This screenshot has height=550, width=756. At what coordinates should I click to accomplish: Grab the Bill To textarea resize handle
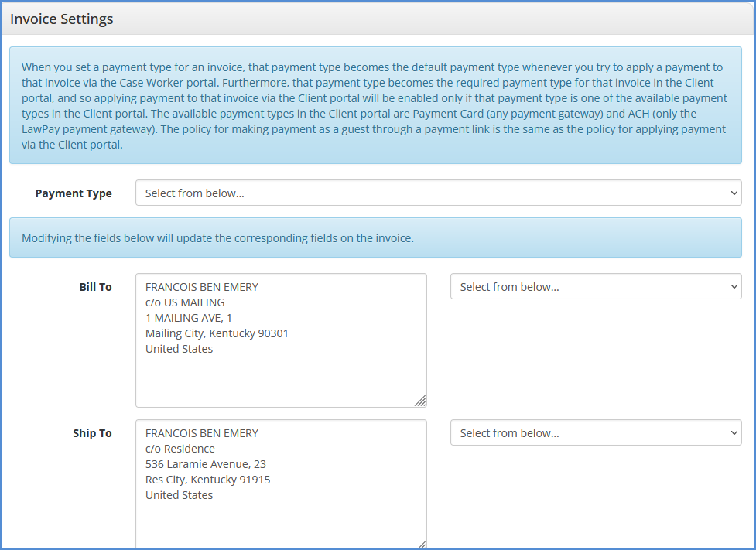pos(420,401)
